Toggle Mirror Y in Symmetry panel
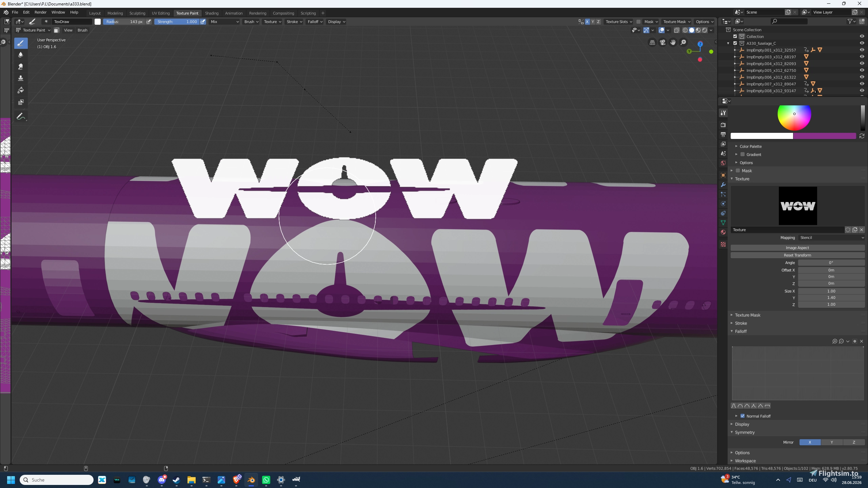 pos(831,442)
